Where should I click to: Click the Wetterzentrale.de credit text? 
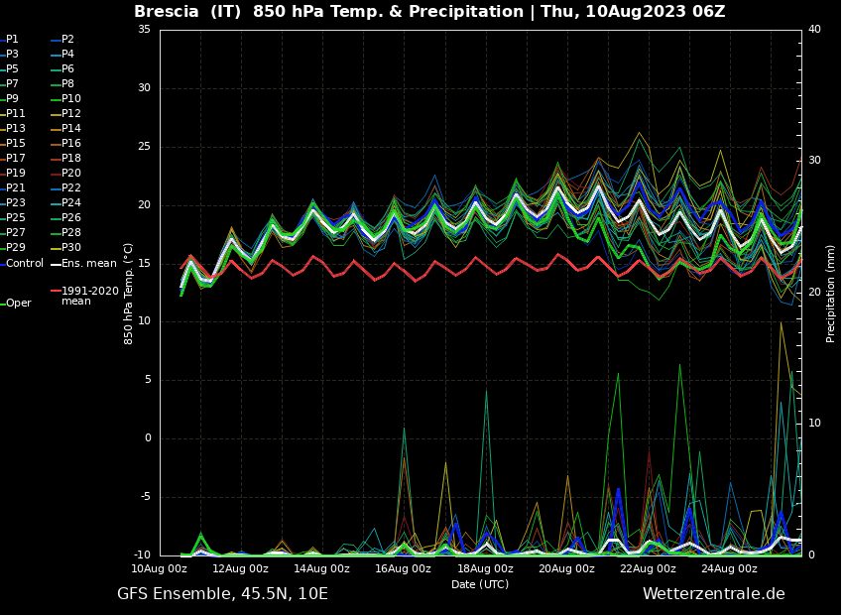(714, 594)
